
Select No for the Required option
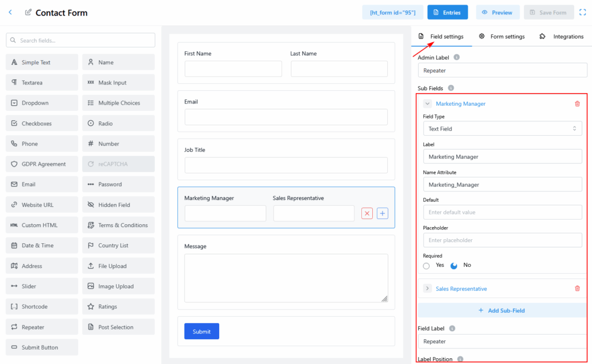click(454, 266)
